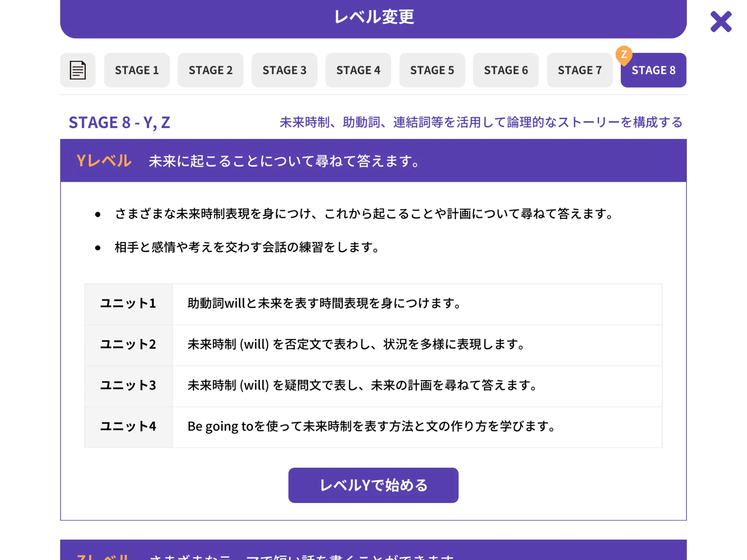Select the ユニット3 row label
Viewport: 747px width, 560px height.
click(128, 385)
